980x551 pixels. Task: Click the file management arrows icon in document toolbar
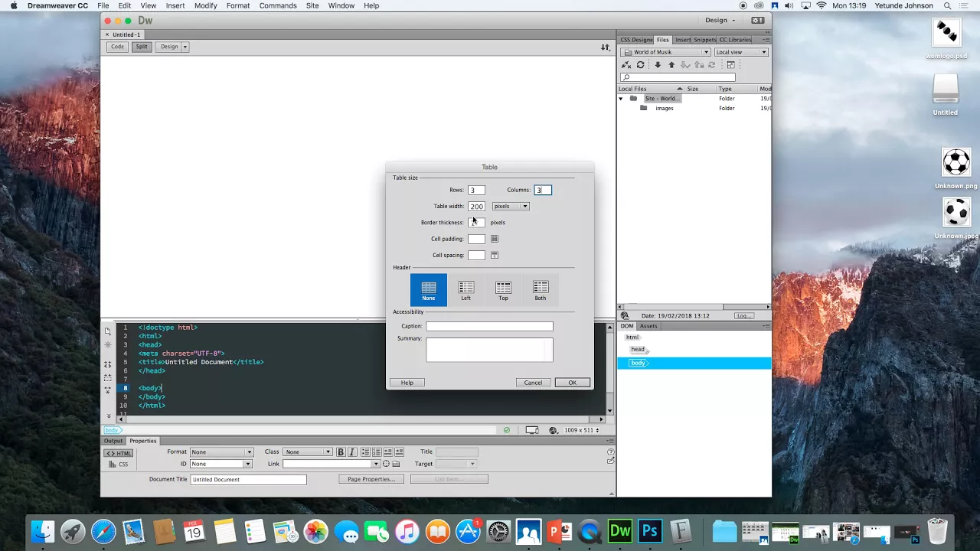[x=605, y=47]
